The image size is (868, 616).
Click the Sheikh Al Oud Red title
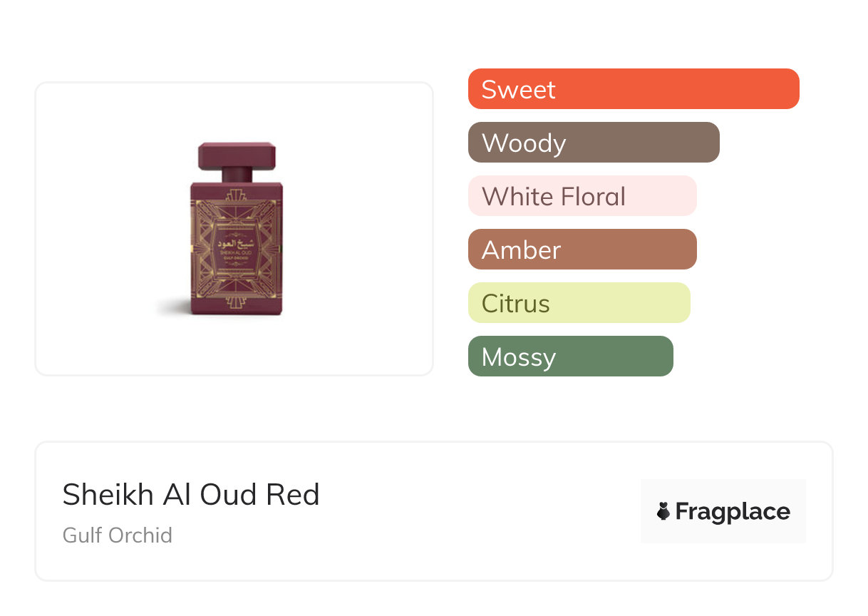tap(191, 495)
